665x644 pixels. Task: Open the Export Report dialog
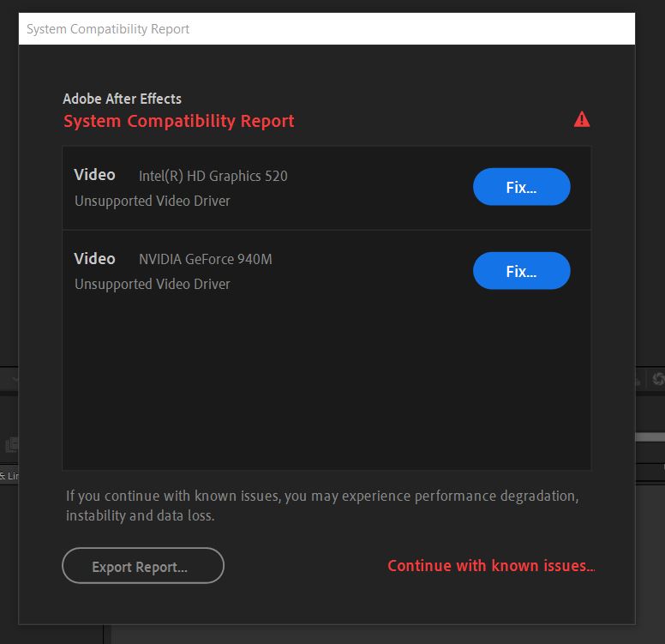coord(143,565)
